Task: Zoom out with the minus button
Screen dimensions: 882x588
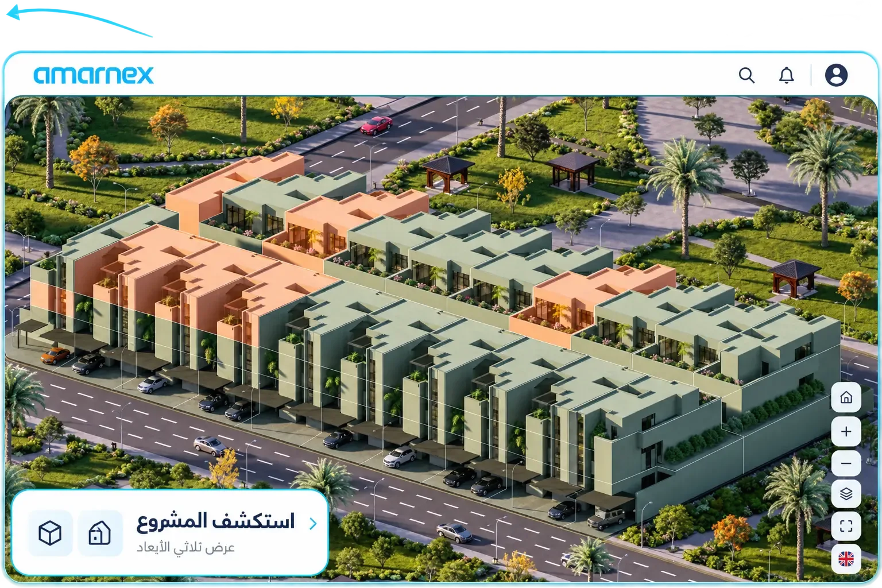Action: [x=846, y=463]
